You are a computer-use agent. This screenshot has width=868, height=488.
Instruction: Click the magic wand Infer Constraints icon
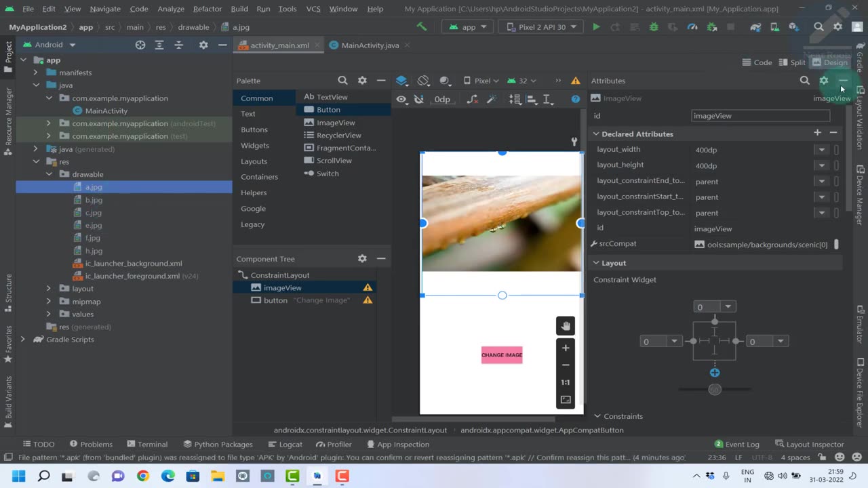click(x=492, y=99)
